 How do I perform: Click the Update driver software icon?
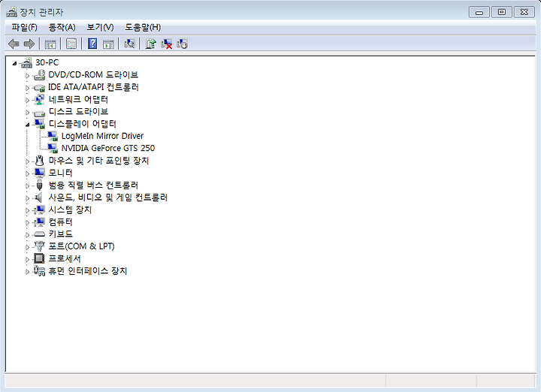(150, 44)
